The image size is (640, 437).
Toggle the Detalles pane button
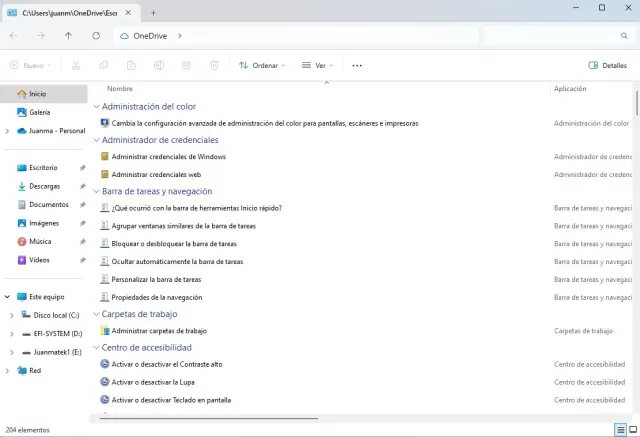[x=608, y=65]
